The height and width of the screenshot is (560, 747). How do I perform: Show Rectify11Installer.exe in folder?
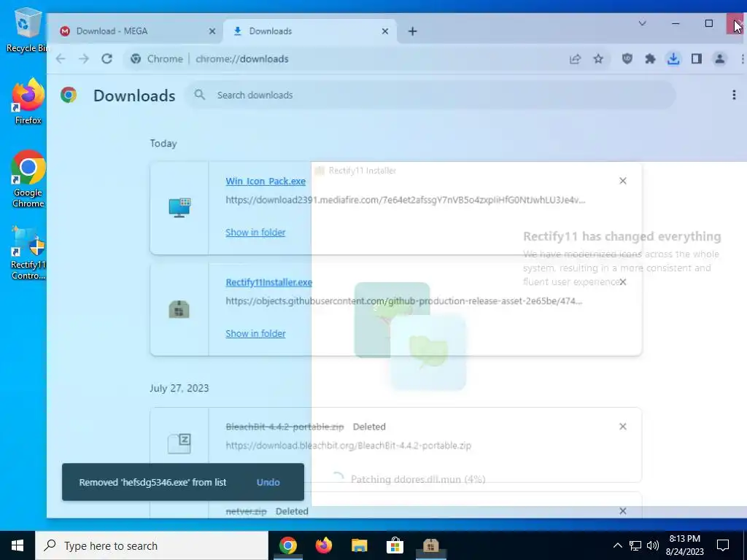tap(255, 334)
